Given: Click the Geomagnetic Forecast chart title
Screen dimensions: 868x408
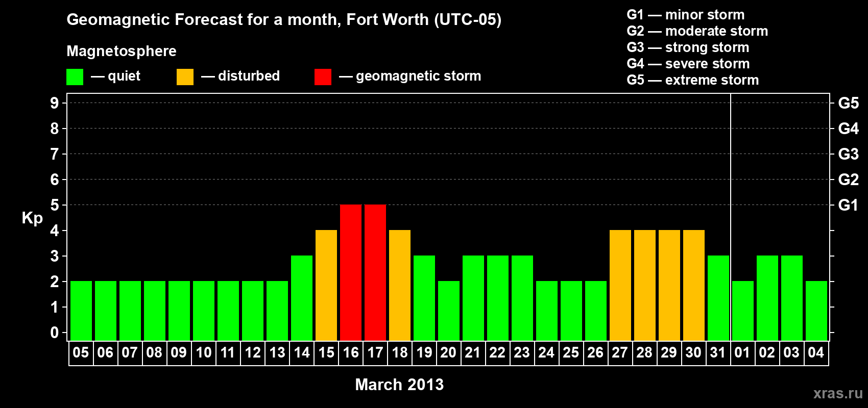Looking at the screenshot, I should tap(284, 20).
